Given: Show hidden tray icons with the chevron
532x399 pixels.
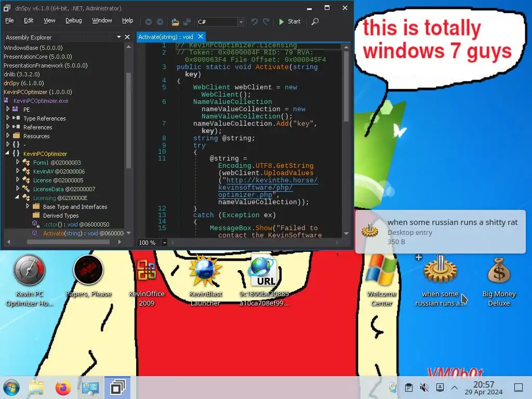Looking at the screenshot, I should point(455,388).
